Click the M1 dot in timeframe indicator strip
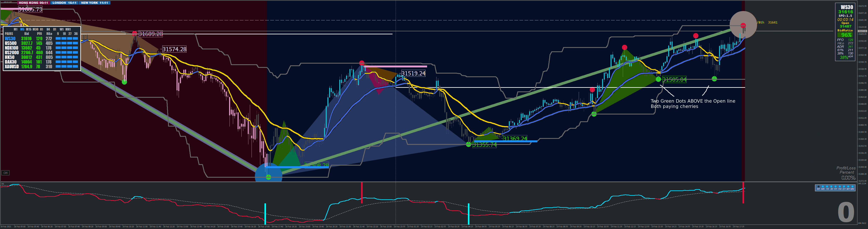This screenshot has width=868, height=229. tap(818, 187)
